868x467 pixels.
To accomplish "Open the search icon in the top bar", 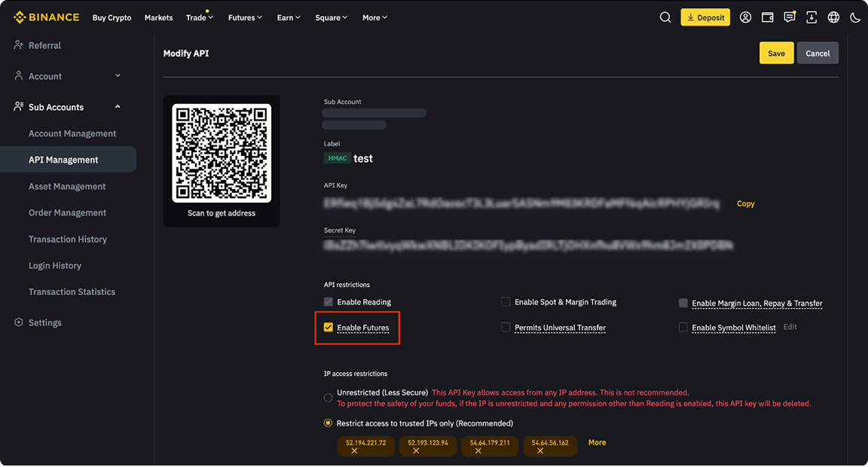I will click(x=665, y=17).
